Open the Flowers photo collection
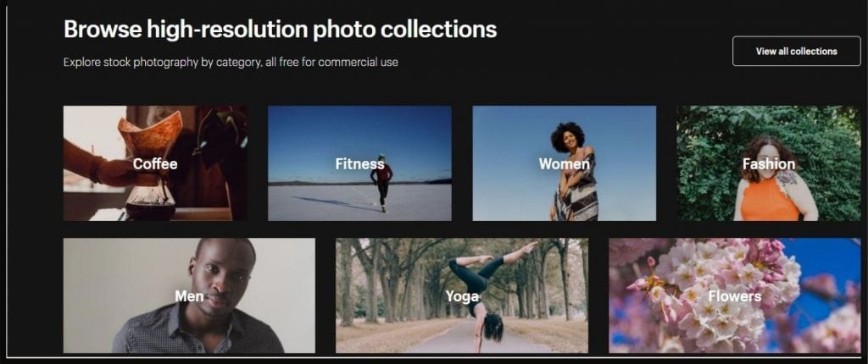The height and width of the screenshot is (364, 868). [735, 295]
